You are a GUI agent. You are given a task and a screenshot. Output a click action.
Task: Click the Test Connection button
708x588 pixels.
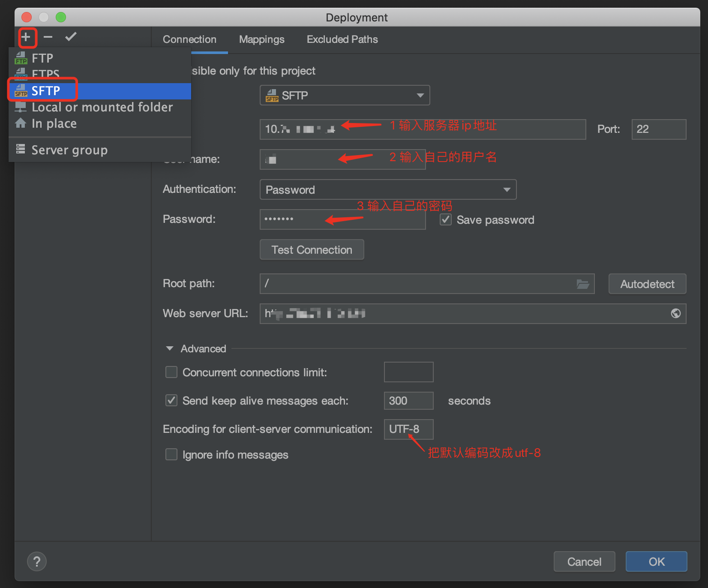click(x=312, y=249)
